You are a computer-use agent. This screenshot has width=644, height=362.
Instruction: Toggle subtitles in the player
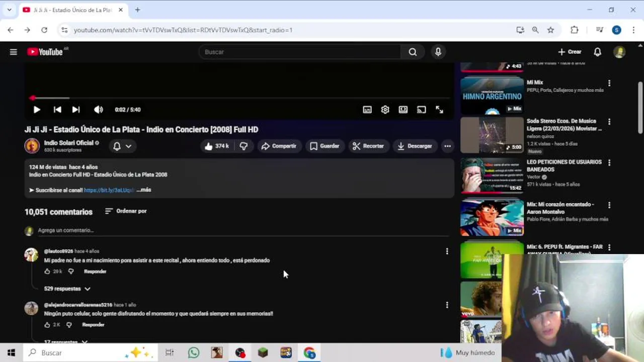click(x=367, y=110)
